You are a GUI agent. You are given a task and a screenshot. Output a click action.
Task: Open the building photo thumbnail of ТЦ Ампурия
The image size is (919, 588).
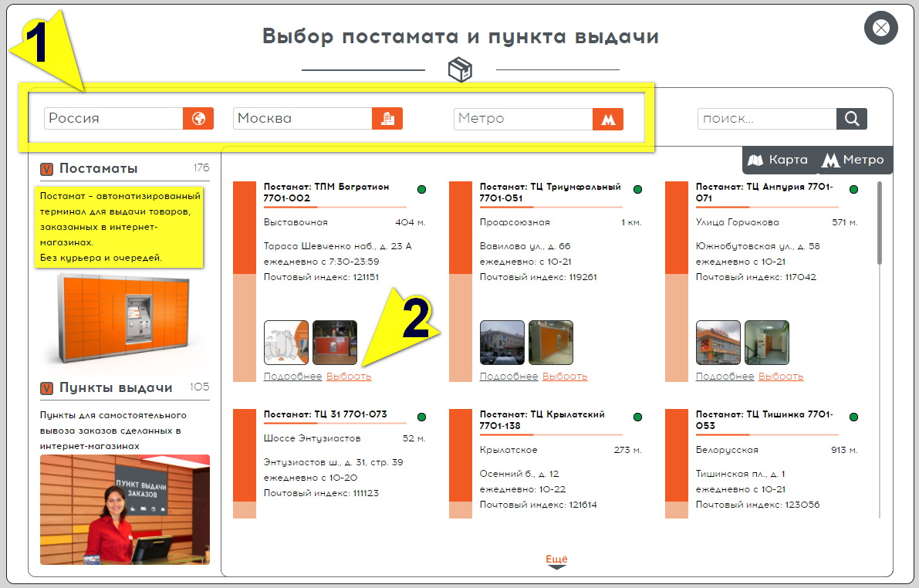718,343
